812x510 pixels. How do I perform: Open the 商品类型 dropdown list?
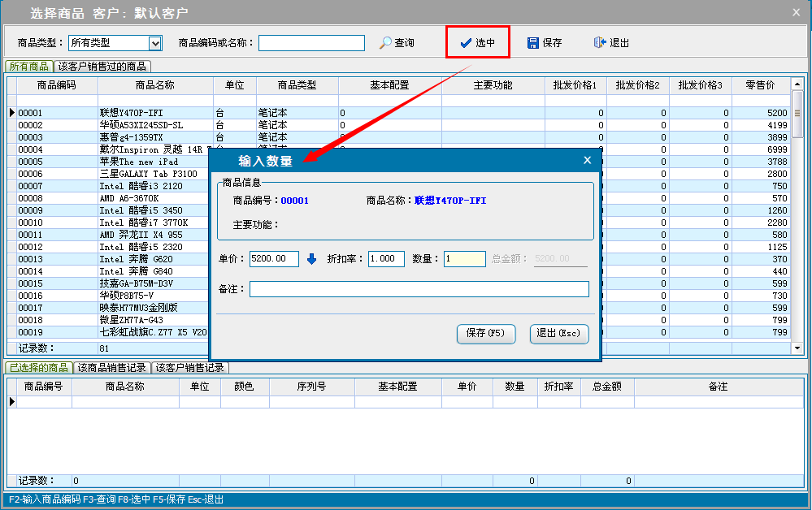(155, 43)
